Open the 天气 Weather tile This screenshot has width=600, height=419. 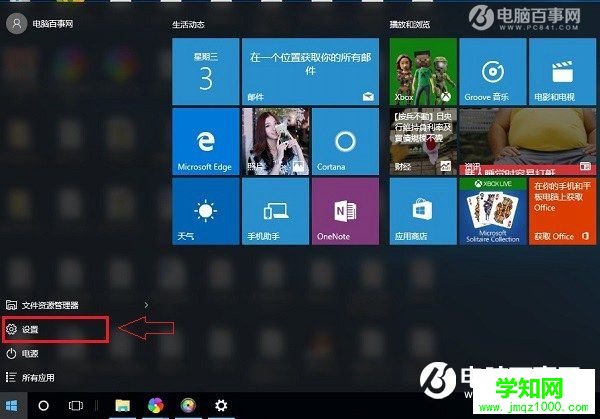pos(205,211)
